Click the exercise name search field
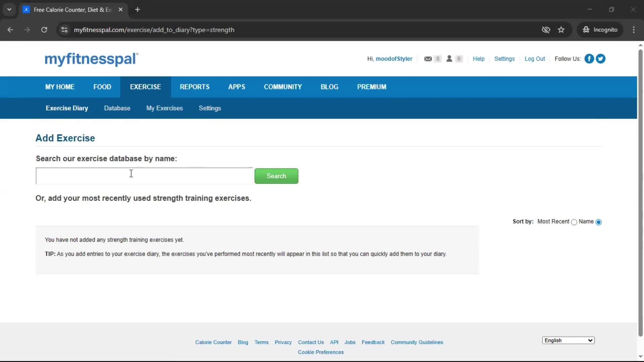The width and height of the screenshot is (644, 362). [144, 176]
